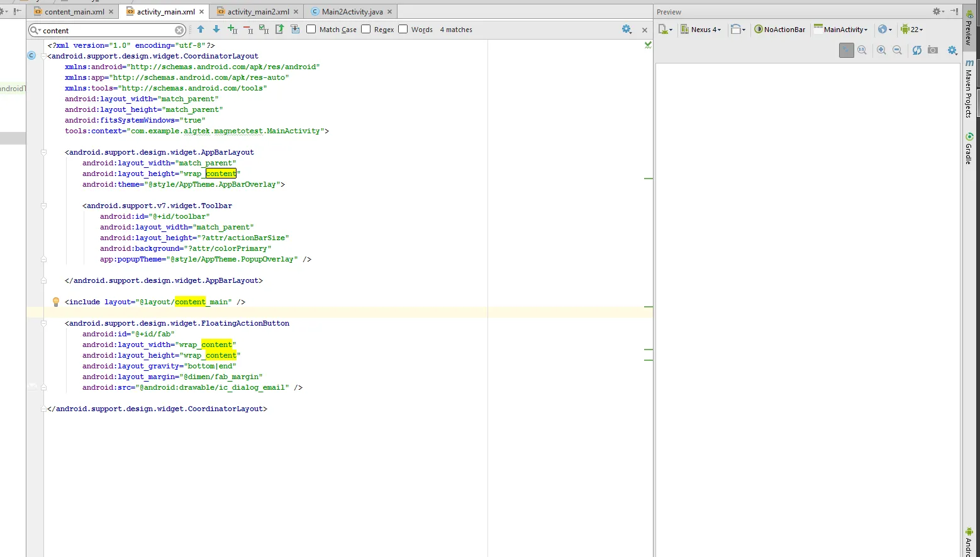Screen dimensions: 980x557
Task: Click the project panel gear icon at top left
Action: (x=4, y=11)
